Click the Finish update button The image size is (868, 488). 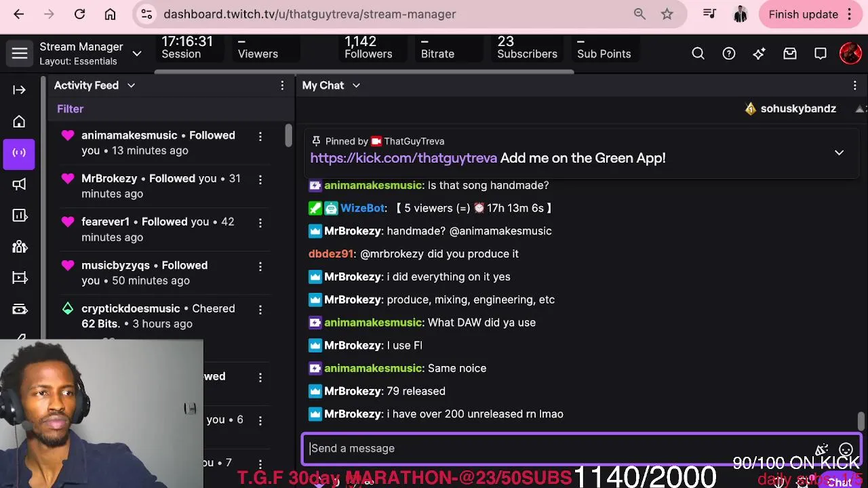(803, 14)
